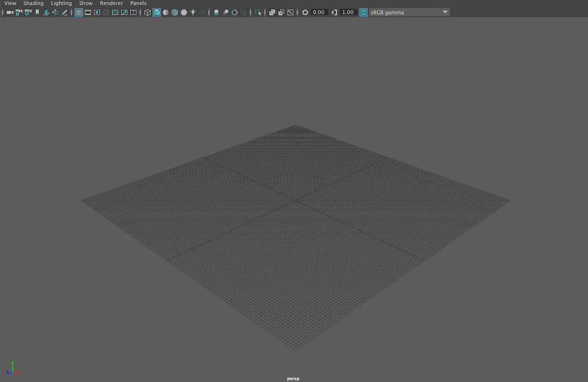Open the Lighting menu
The image size is (588, 382).
coord(61,3)
